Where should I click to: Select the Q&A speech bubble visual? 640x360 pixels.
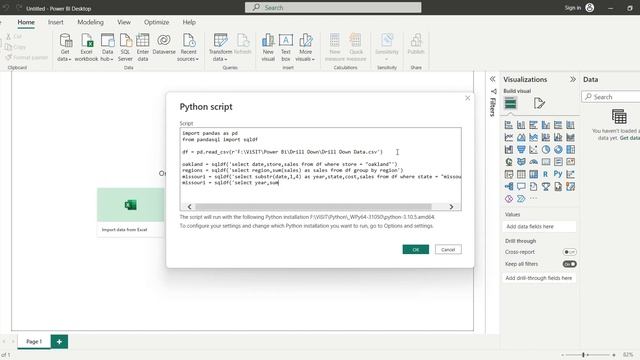coord(521,187)
